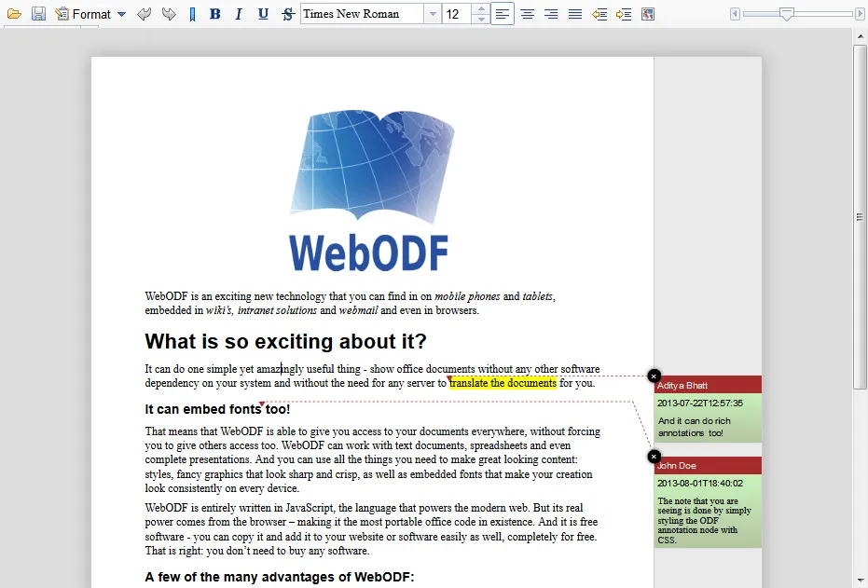
Task: Open the font family dropdown
Action: coord(432,13)
